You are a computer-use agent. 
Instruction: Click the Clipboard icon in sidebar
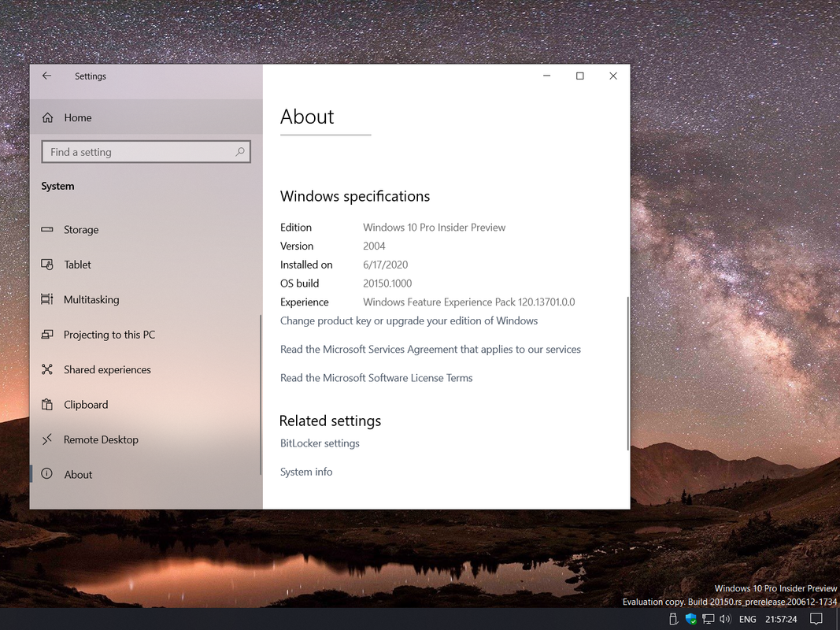(x=47, y=405)
